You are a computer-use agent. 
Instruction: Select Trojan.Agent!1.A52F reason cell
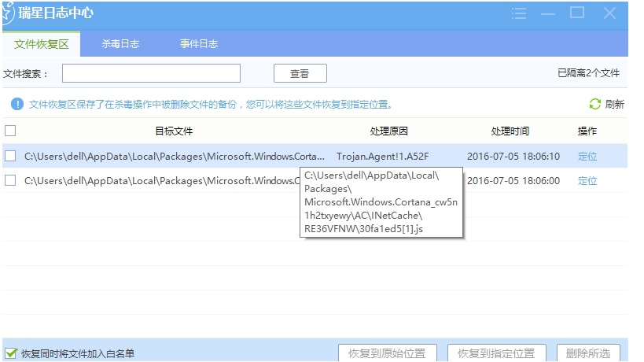pos(382,157)
